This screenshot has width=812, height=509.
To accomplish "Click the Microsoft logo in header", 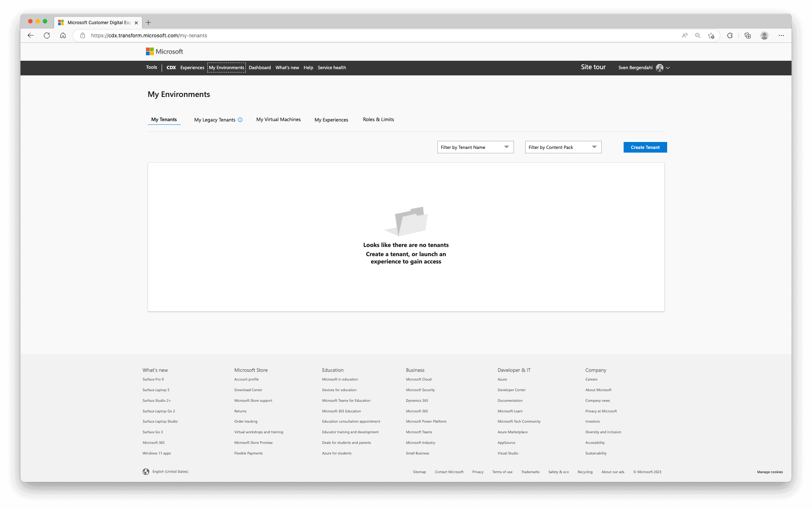I will 164,52.
